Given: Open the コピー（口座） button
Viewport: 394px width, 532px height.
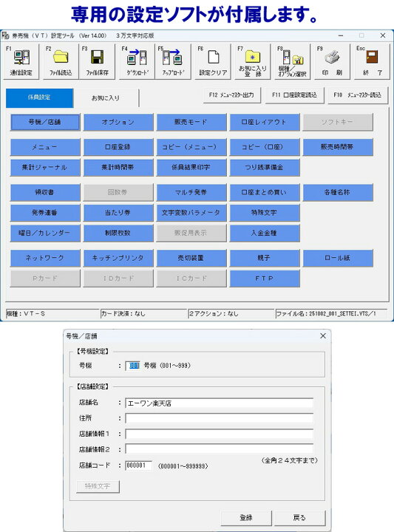Looking at the screenshot, I should (265, 147).
